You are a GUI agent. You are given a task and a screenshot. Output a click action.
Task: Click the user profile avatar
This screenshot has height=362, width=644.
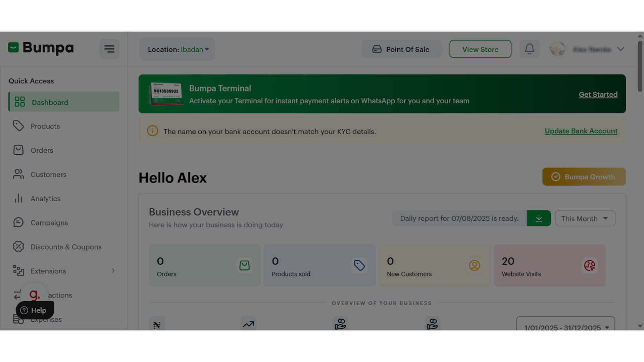coord(557,49)
